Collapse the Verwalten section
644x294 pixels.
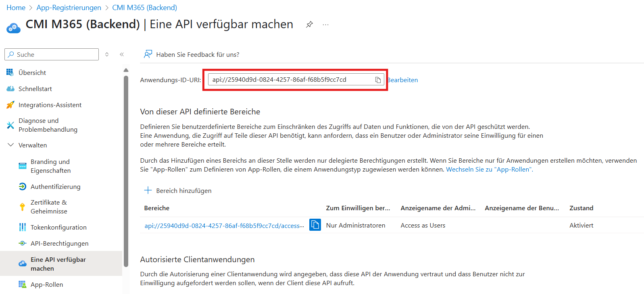click(11, 145)
